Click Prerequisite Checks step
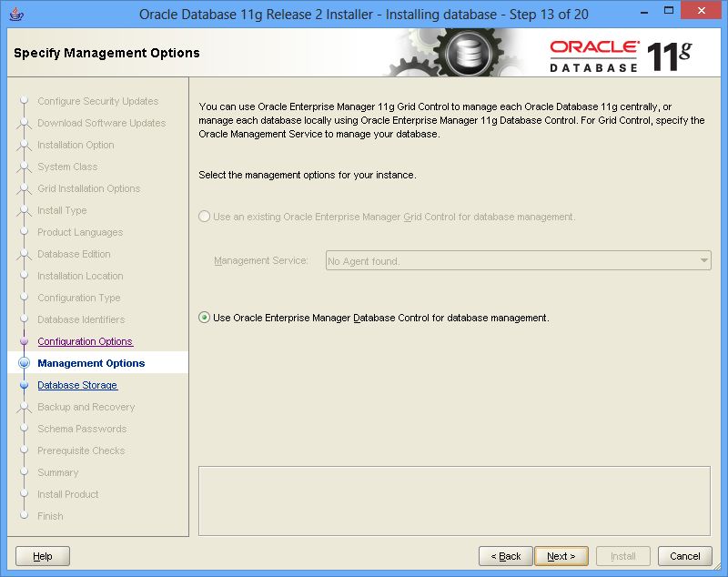728x577 pixels. 81,450
